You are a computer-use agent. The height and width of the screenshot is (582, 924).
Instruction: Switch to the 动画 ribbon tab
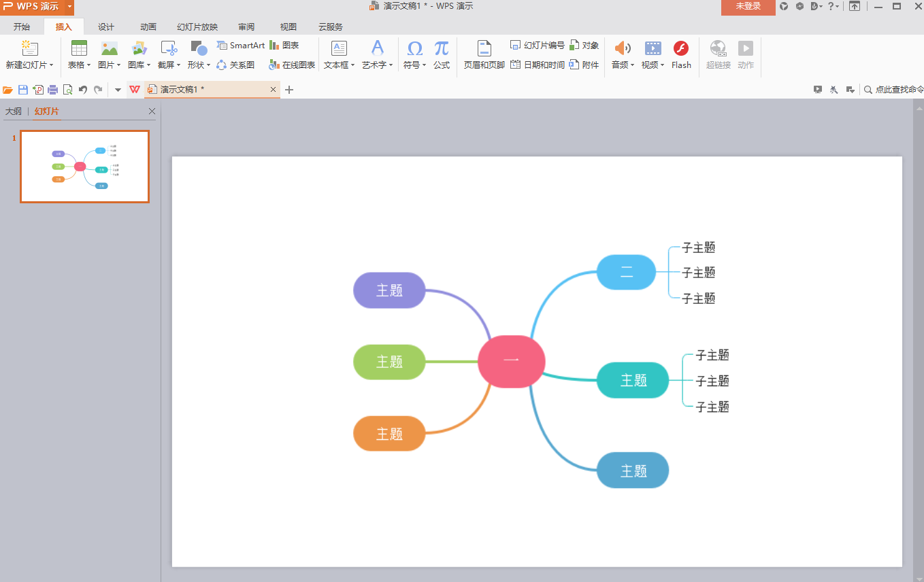point(148,27)
